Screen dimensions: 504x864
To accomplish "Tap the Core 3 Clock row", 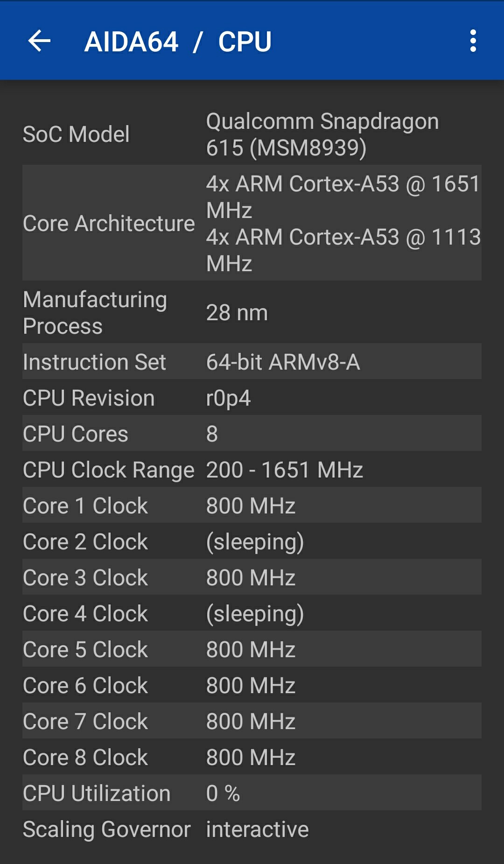I will click(252, 577).
